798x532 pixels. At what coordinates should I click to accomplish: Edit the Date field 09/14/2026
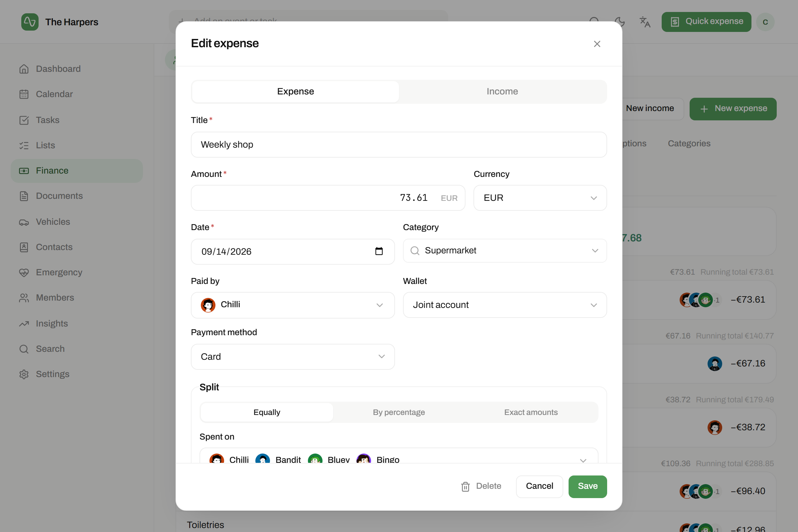(293, 251)
